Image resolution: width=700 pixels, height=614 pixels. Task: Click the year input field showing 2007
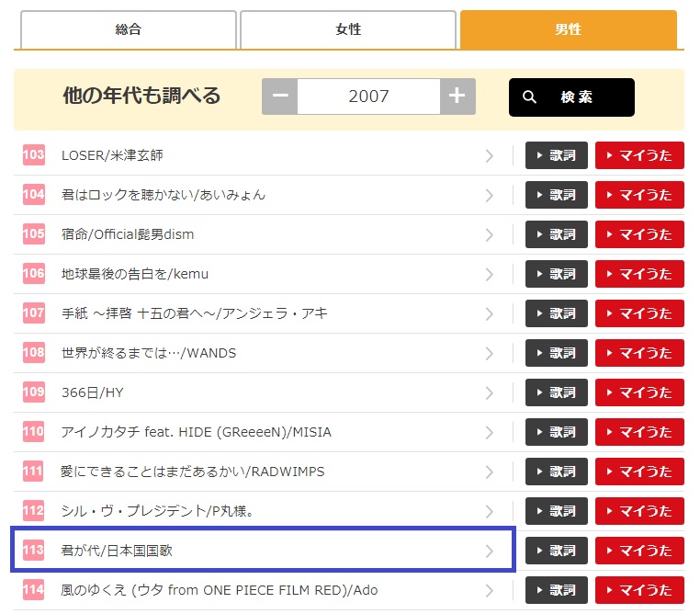(368, 97)
